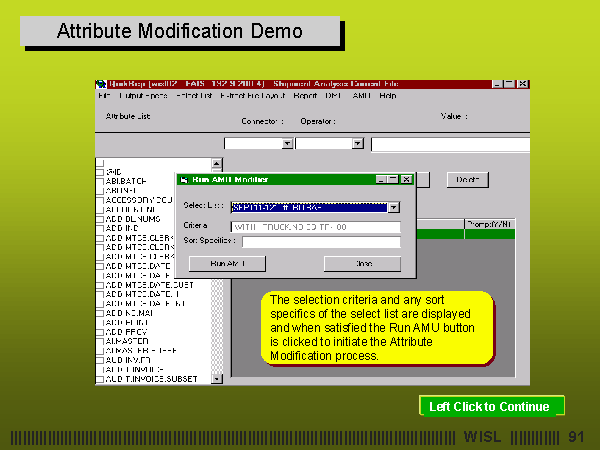Expand the Connector dropdown

click(x=288, y=144)
